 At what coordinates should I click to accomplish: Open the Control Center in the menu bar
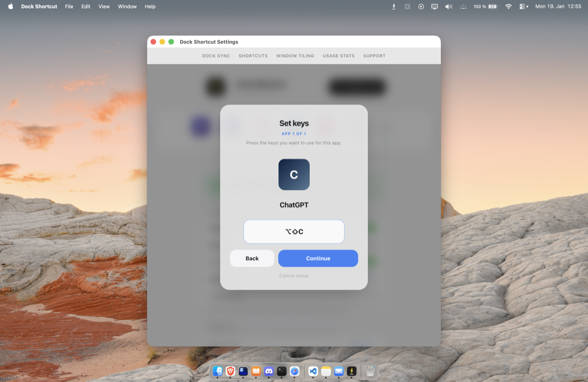click(x=523, y=7)
